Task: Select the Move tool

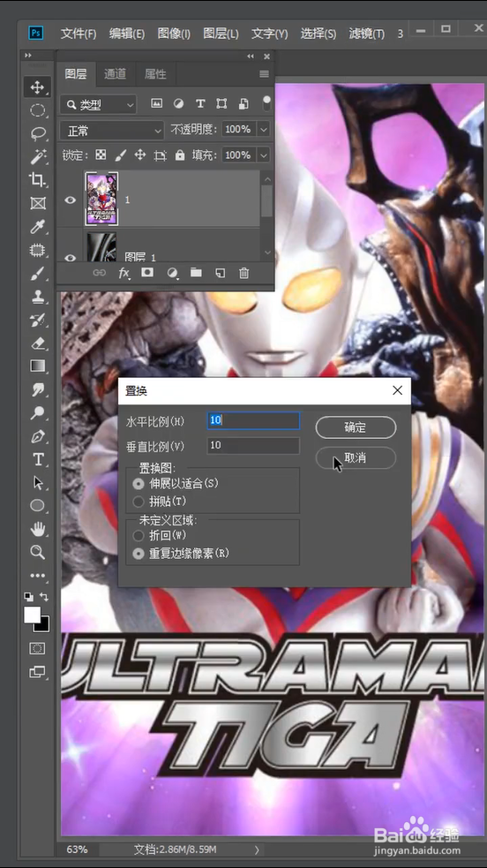Action: pyautogui.click(x=38, y=87)
